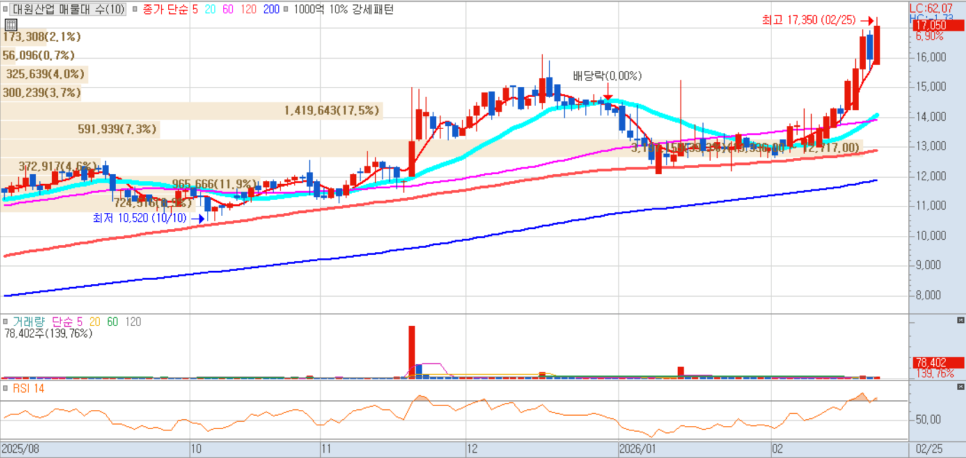Click the 300,239(3,7%) volume profile bar

click(41, 93)
